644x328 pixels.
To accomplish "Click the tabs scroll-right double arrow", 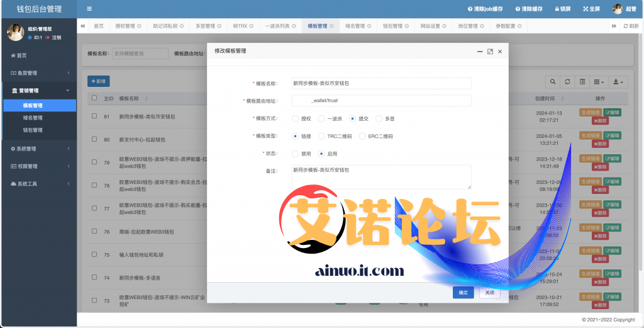I will pyautogui.click(x=614, y=26).
